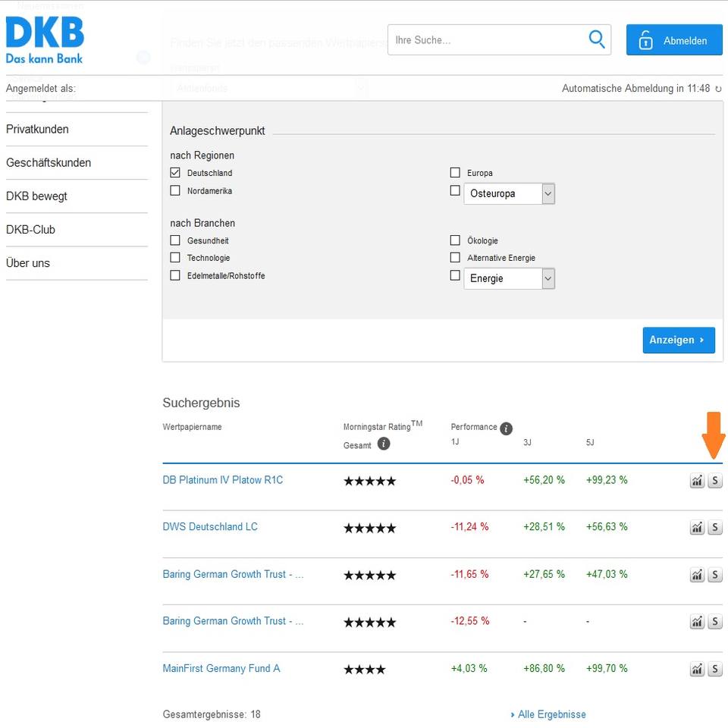This screenshot has width=728, height=728.
Task: Click the Anzeigen button
Action: coord(678,340)
